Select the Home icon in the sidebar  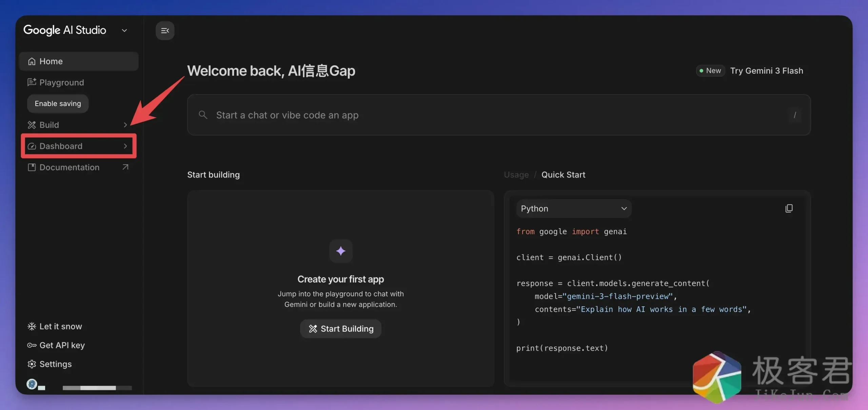coord(32,61)
